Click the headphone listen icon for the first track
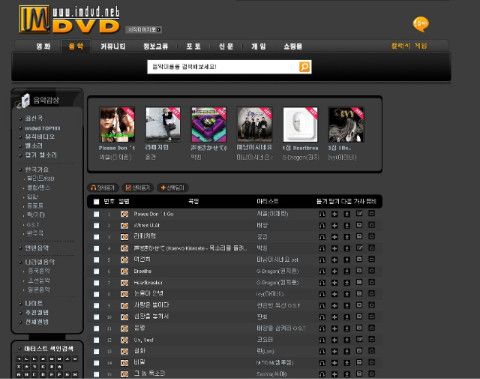 (322, 214)
